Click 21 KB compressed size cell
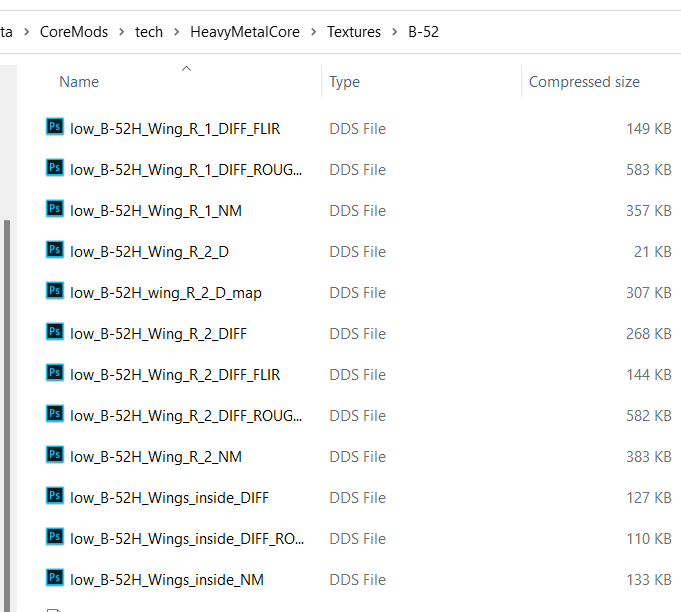Screen dimensions: 681x612 tap(653, 252)
